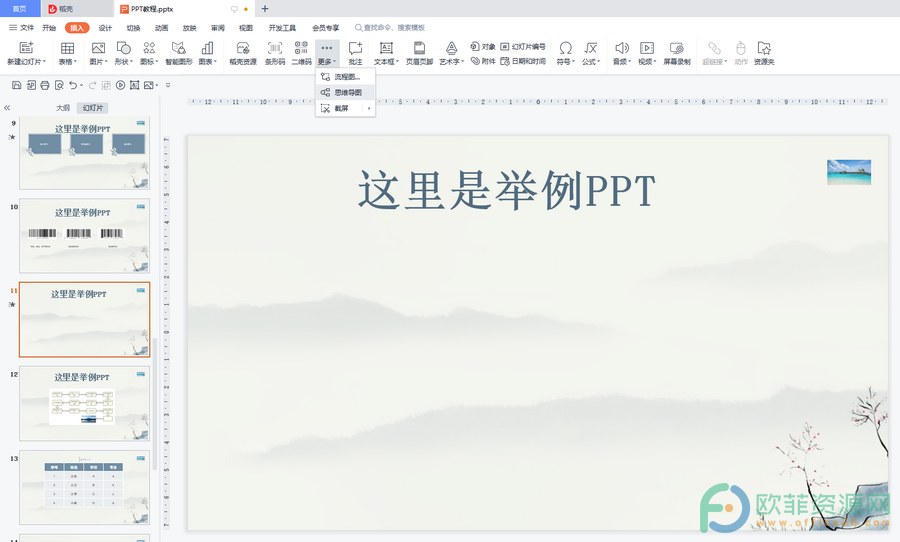Viewport: 900px width, 542px height.
Task: Add a comment with 批注 icon
Action: 355,48
